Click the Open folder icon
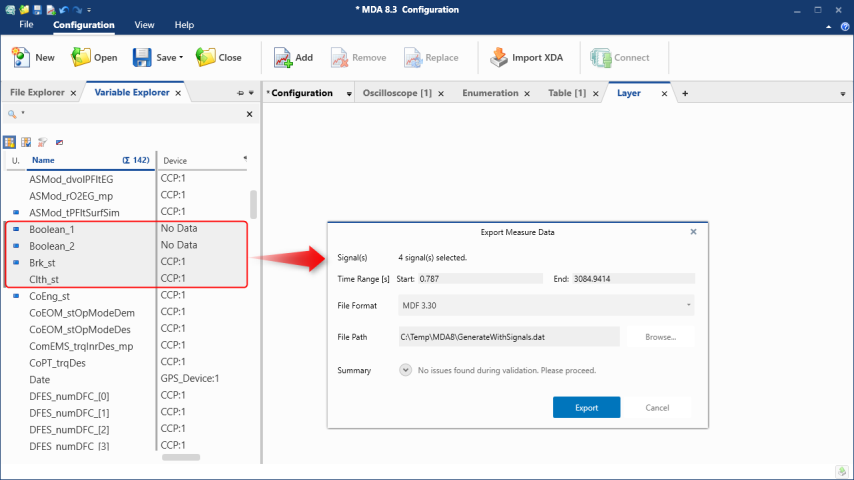The image size is (854, 480). coord(81,57)
